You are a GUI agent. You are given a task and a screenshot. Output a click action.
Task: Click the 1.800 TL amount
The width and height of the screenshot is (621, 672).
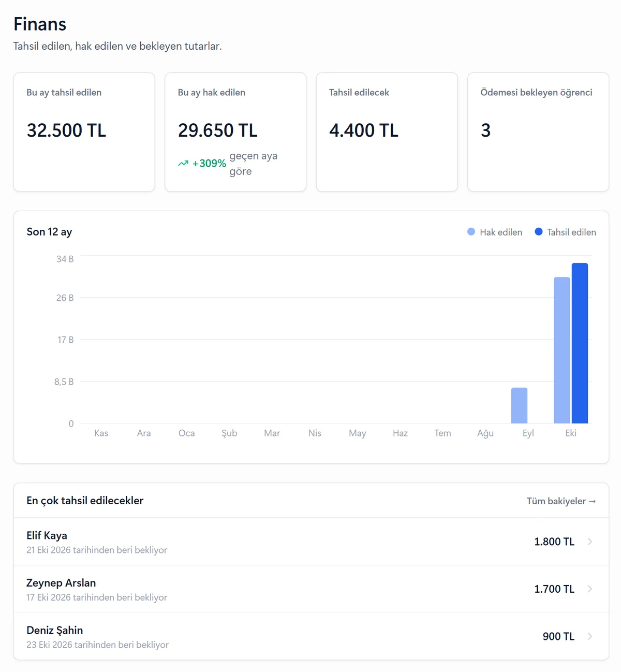click(x=554, y=542)
